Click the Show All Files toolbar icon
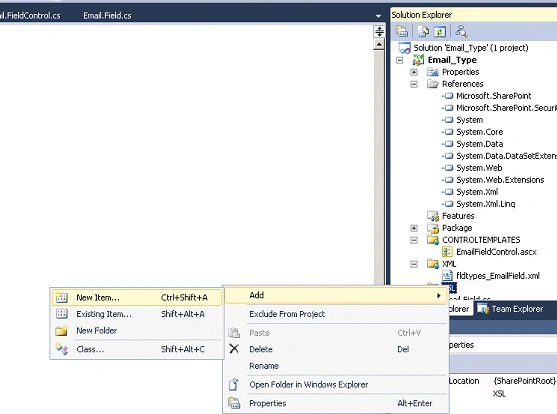The width and height of the screenshot is (557, 414). (x=423, y=32)
